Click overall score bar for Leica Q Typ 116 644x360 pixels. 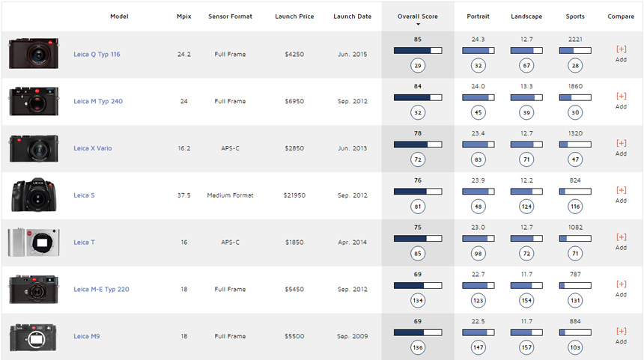pyautogui.click(x=418, y=50)
